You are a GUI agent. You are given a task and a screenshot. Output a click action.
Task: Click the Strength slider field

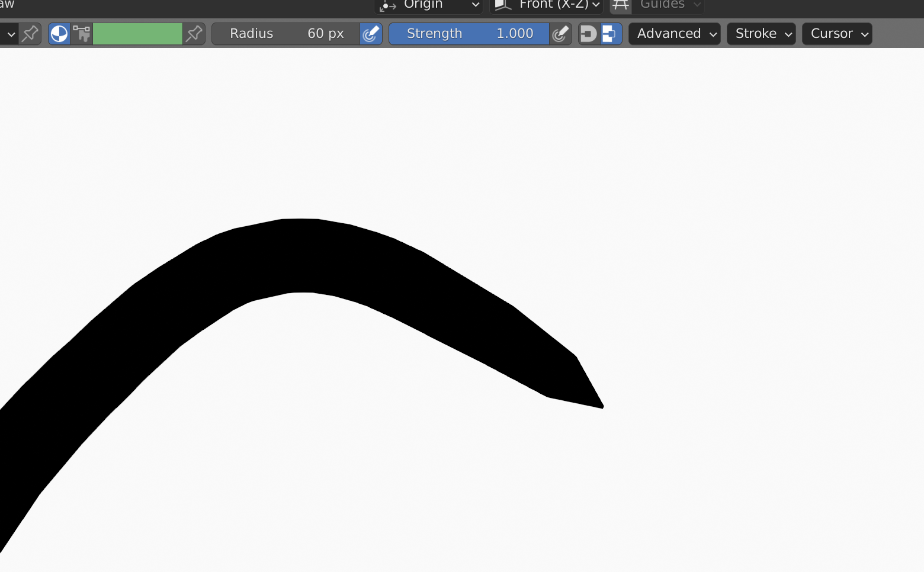point(469,34)
